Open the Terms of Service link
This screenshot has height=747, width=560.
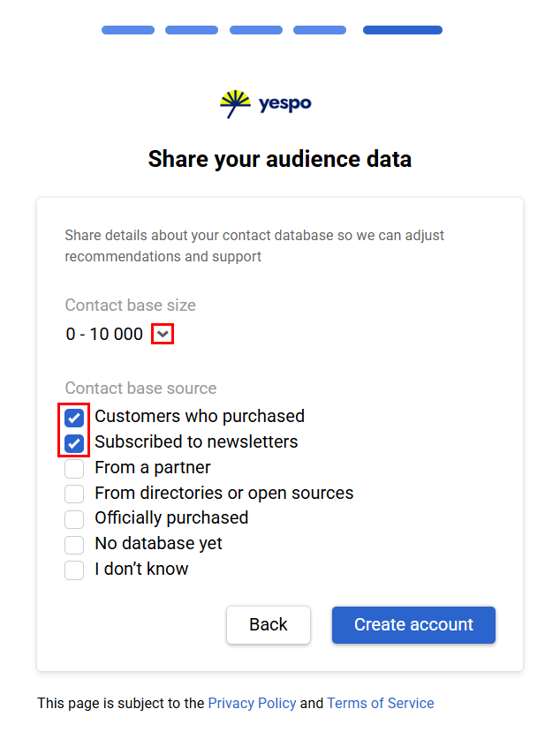[380, 704]
